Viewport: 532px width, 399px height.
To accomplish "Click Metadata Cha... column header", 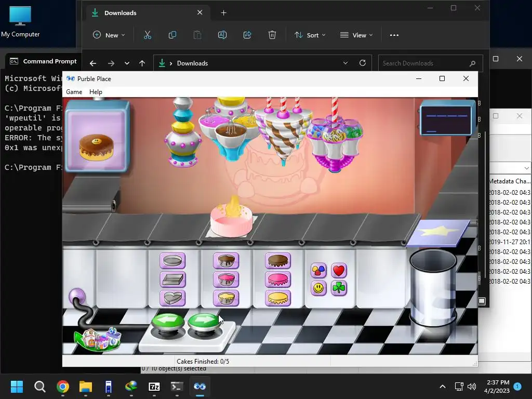I will point(510,181).
